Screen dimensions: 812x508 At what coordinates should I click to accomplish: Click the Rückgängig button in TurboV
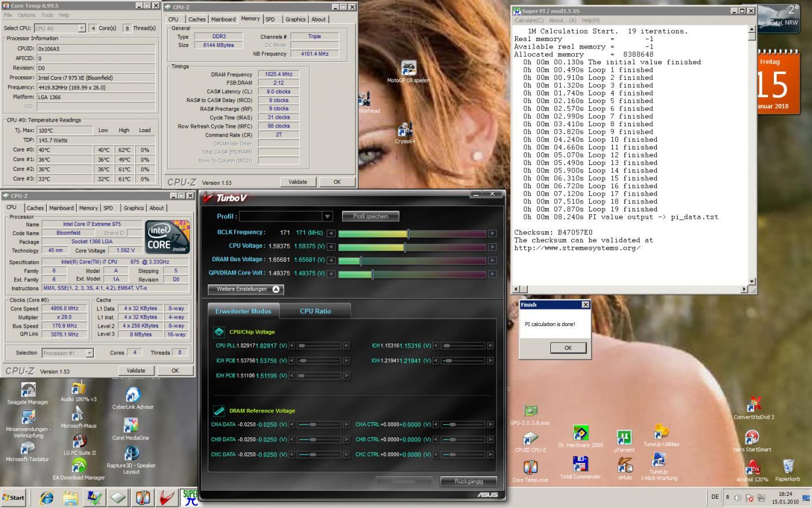click(468, 481)
